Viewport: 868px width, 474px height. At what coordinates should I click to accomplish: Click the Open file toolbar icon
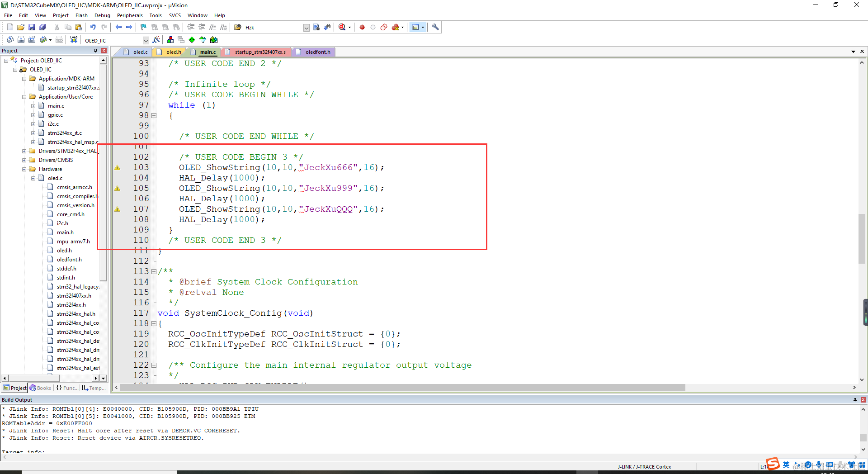pos(21,27)
